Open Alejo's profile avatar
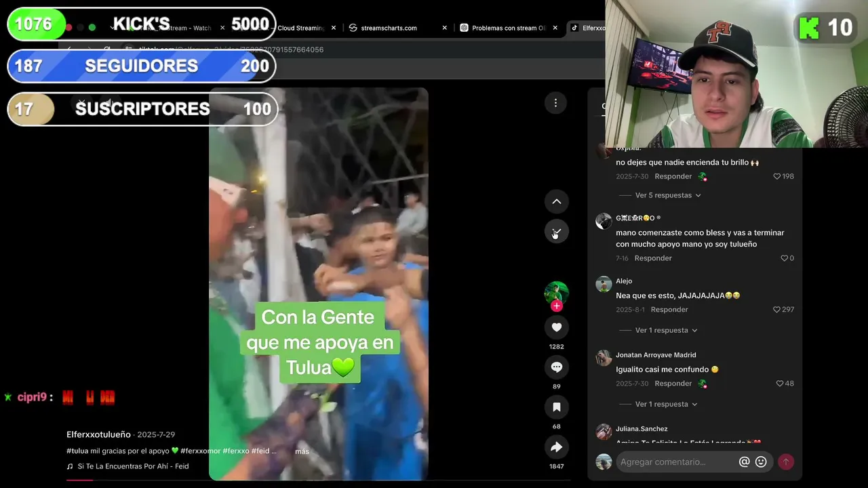This screenshot has width=868, height=488. coord(604,284)
